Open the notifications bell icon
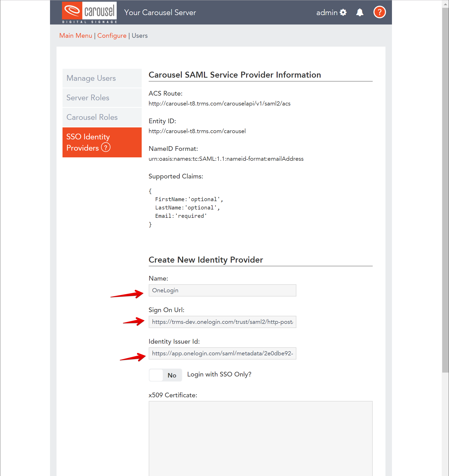The image size is (449, 476). coord(360,12)
